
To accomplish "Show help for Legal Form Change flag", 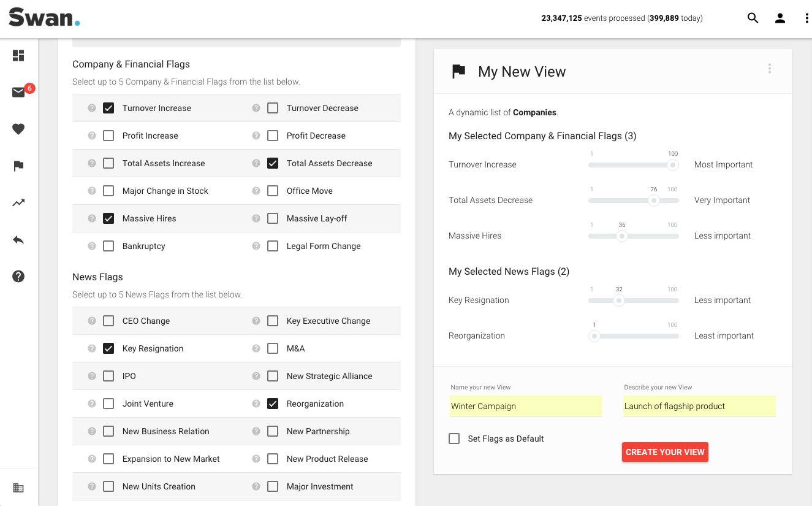I will tap(256, 246).
